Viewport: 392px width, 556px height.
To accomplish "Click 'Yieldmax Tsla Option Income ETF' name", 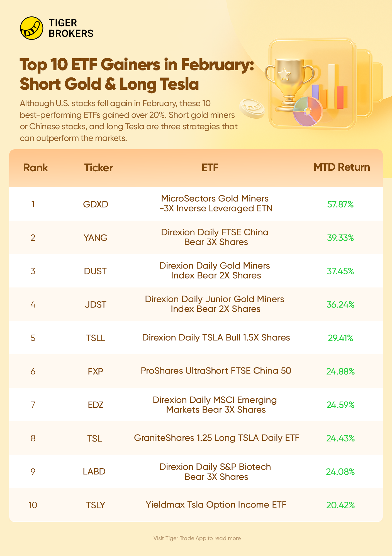I will click(216, 505).
